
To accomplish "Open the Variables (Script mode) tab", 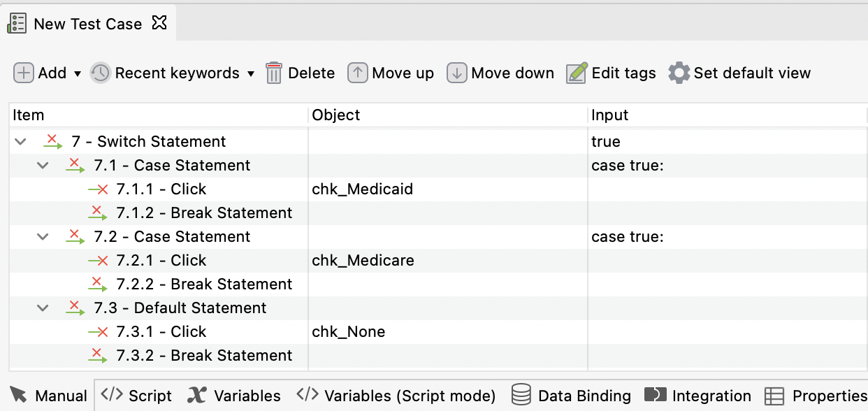I will [396, 396].
